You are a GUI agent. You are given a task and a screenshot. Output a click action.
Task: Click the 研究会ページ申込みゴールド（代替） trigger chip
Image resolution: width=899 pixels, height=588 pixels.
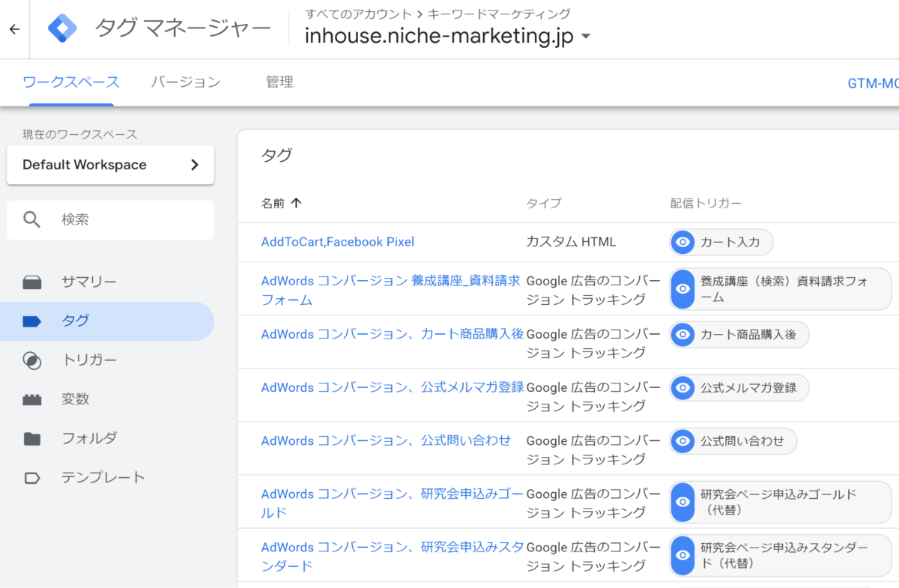pos(781,502)
